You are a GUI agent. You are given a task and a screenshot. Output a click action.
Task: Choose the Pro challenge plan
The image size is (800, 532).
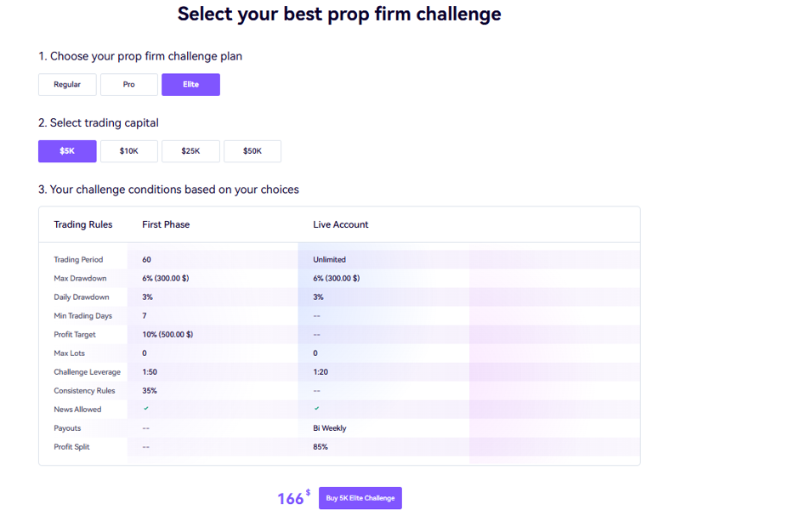click(129, 85)
